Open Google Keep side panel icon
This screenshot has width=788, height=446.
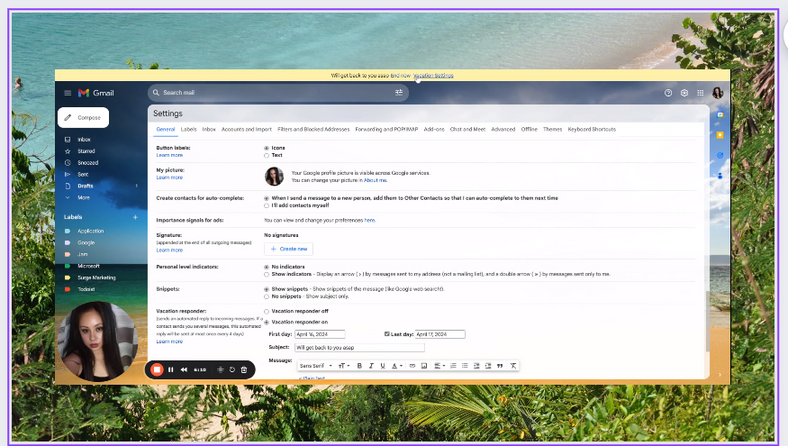coord(720,135)
